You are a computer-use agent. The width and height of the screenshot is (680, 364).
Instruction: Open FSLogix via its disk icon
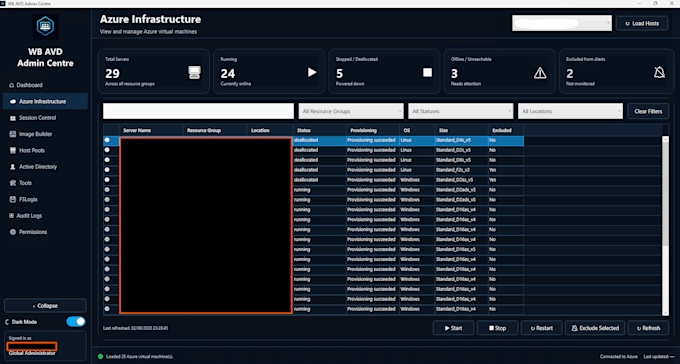point(13,200)
